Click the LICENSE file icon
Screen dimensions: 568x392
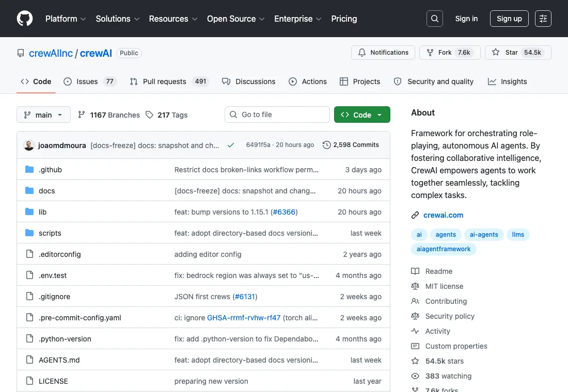coord(30,381)
